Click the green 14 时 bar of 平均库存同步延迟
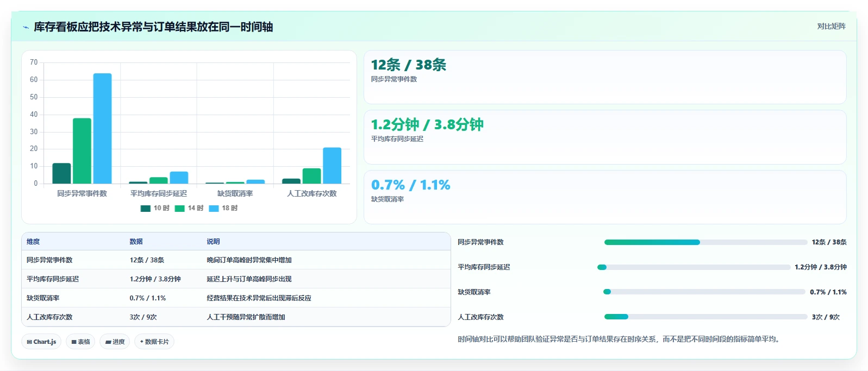 coord(159,180)
